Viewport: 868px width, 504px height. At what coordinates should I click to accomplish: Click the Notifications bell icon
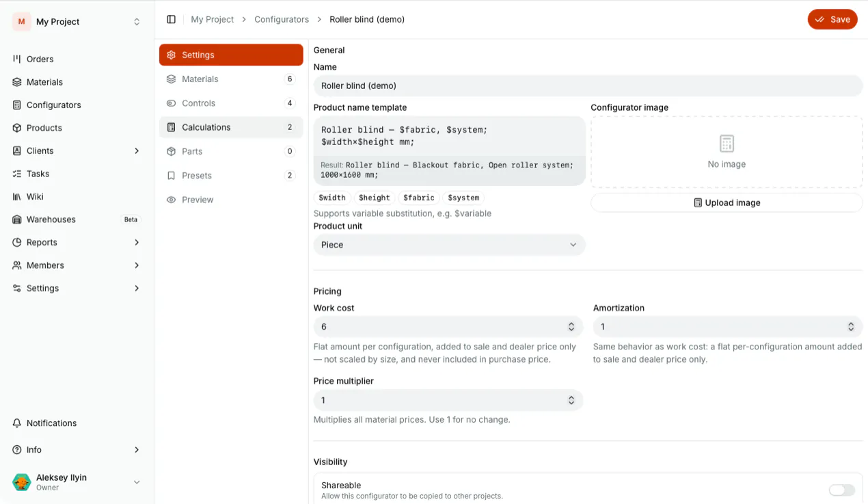click(17, 423)
